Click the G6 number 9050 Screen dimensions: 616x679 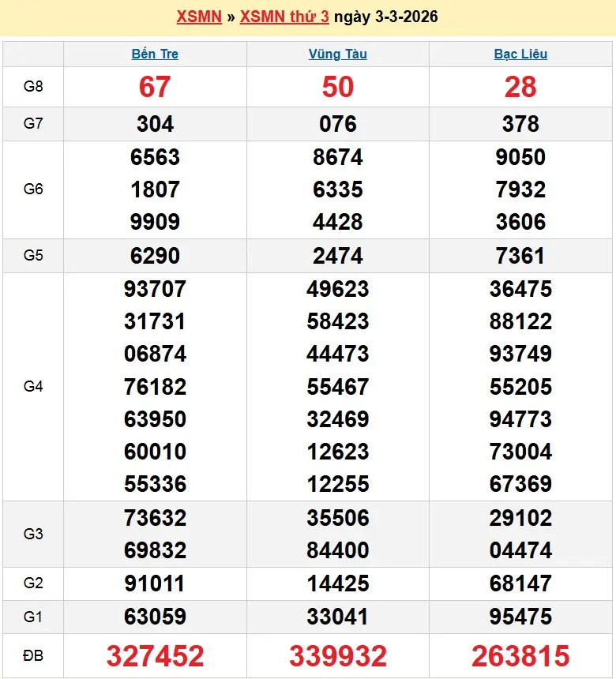click(x=520, y=157)
